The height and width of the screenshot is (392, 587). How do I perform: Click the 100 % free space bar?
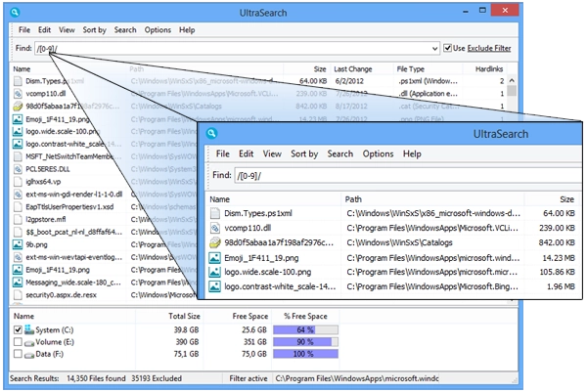coord(305,354)
